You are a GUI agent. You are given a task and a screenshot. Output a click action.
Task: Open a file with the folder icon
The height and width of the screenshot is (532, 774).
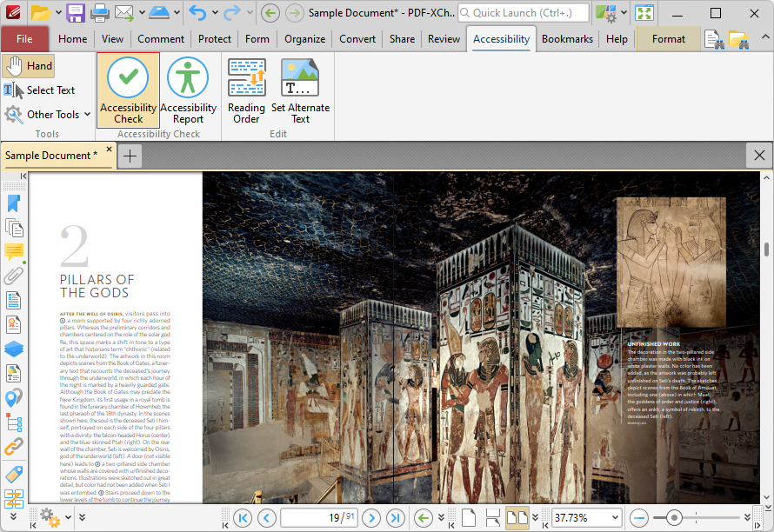pos(41,13)
